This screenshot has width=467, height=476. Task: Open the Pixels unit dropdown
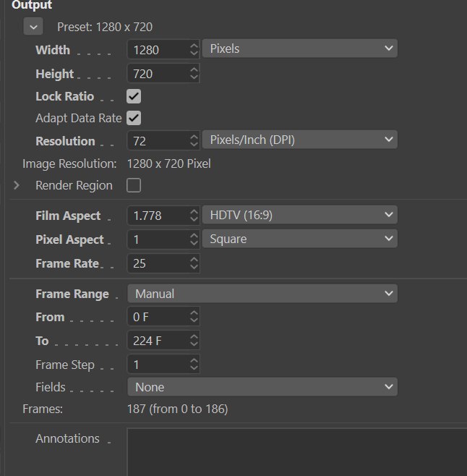click(x=300, y=48)
